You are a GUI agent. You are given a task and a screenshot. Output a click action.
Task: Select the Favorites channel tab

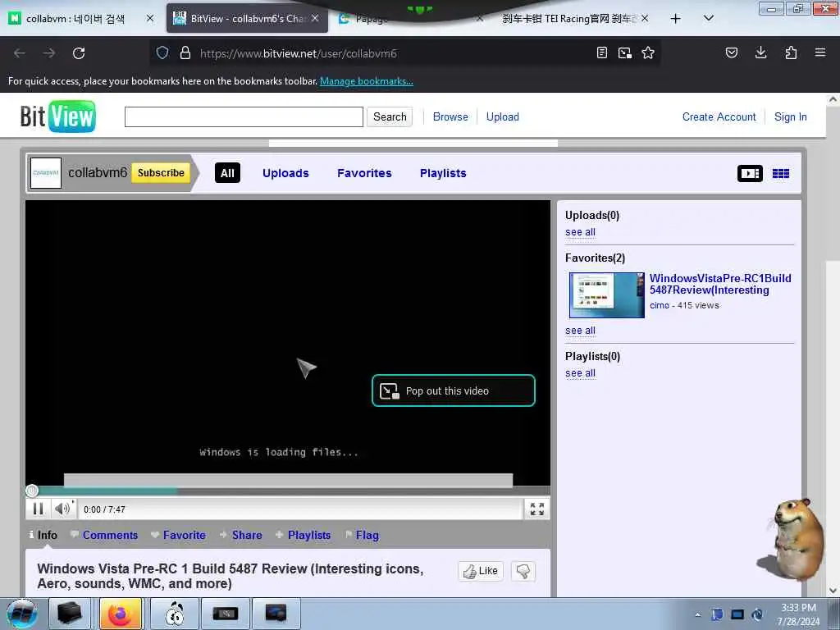pos(364,173)
